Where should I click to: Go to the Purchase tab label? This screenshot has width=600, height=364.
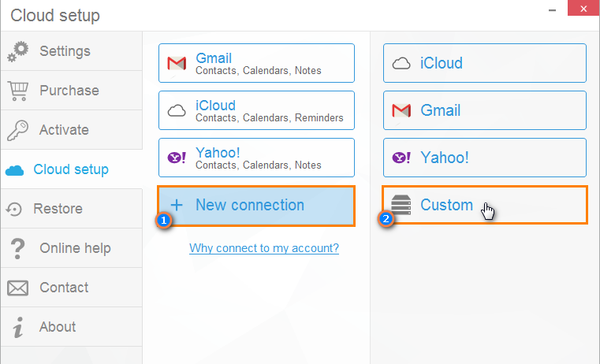pos(69,91)
